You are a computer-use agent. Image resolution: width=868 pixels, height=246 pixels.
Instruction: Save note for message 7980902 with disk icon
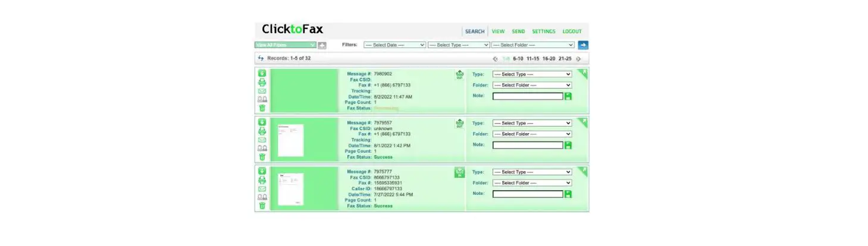(x=568, y=96)
